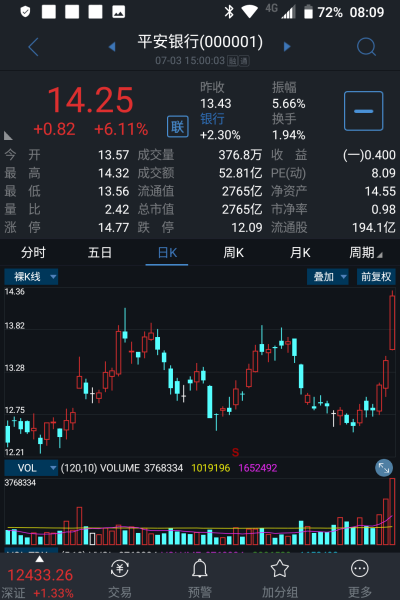Tap the 联 related-stocks icon
The height and width of the screenshot is (600, 400).
178,127
